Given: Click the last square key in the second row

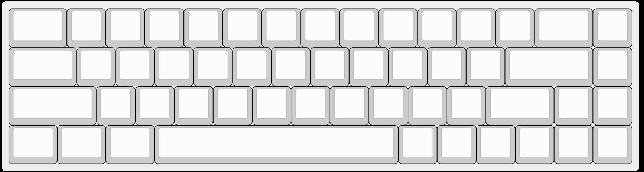Looking at the screenshot, I should click(x=613, y=67).
